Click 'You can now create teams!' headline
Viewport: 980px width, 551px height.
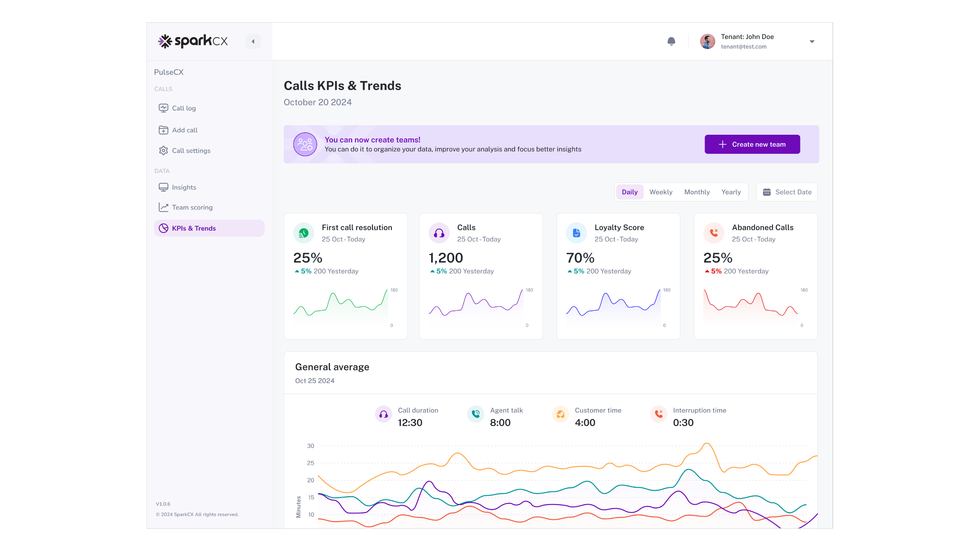[x=373, y=139]
